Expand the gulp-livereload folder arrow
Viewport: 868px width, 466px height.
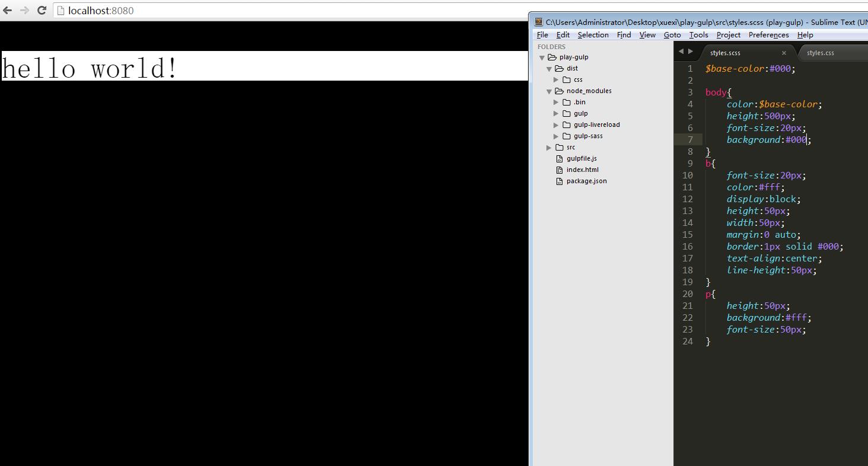pos(556,125)
